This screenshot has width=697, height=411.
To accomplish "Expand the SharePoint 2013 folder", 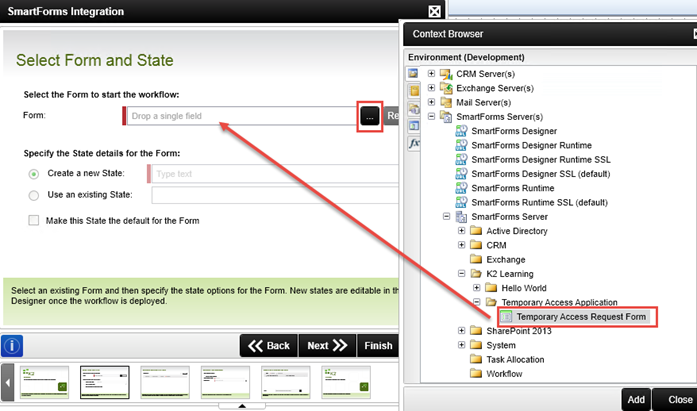I will [x=461, y=331].
